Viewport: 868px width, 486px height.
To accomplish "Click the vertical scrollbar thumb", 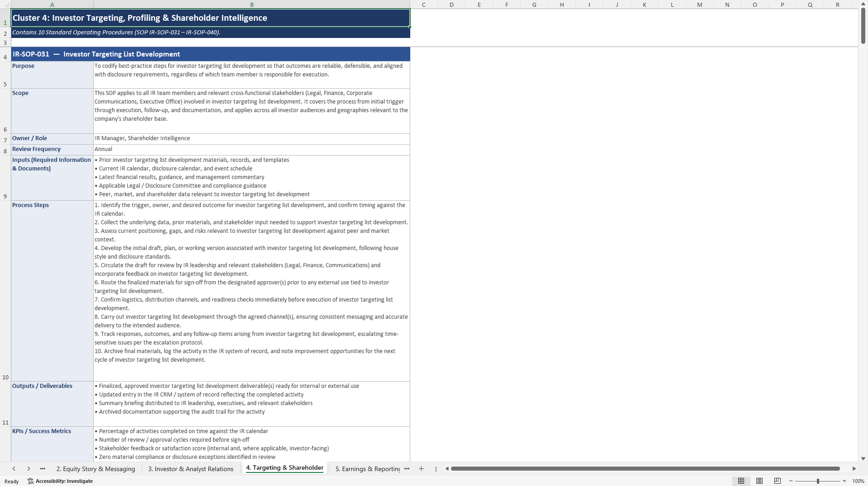I will 863,26.
